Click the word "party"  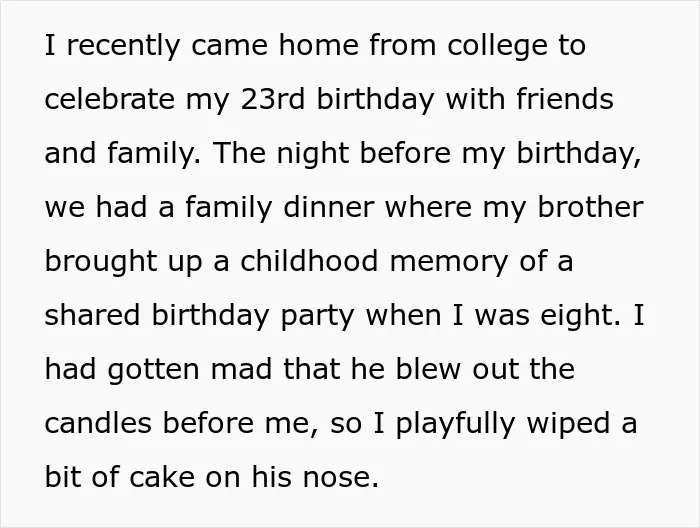click(317, 317)
